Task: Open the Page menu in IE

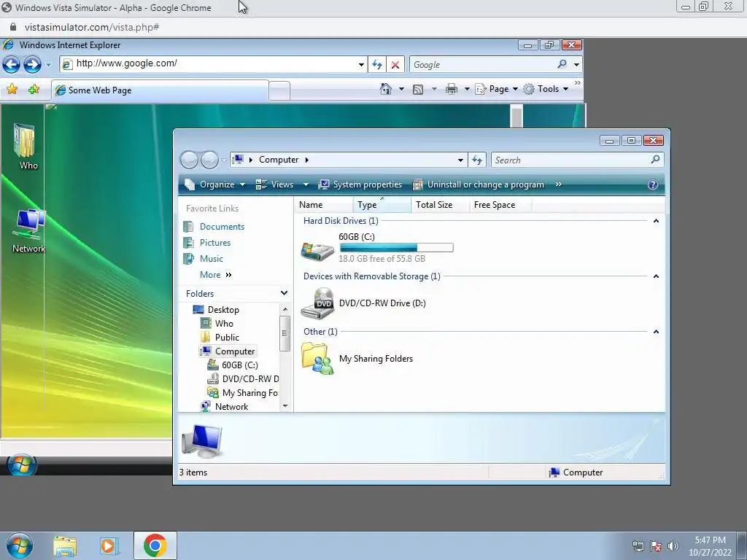Action: click(497, 89)
